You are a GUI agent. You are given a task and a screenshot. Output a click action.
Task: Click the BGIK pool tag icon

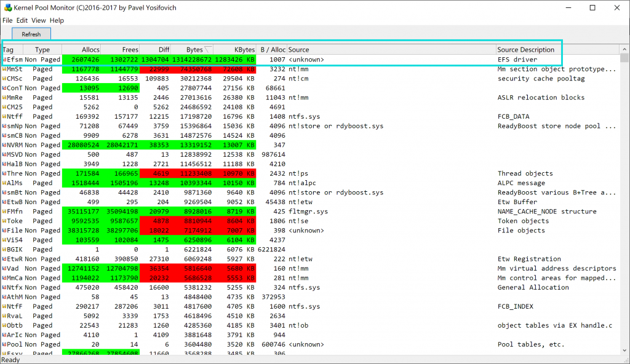click(4, 250)
